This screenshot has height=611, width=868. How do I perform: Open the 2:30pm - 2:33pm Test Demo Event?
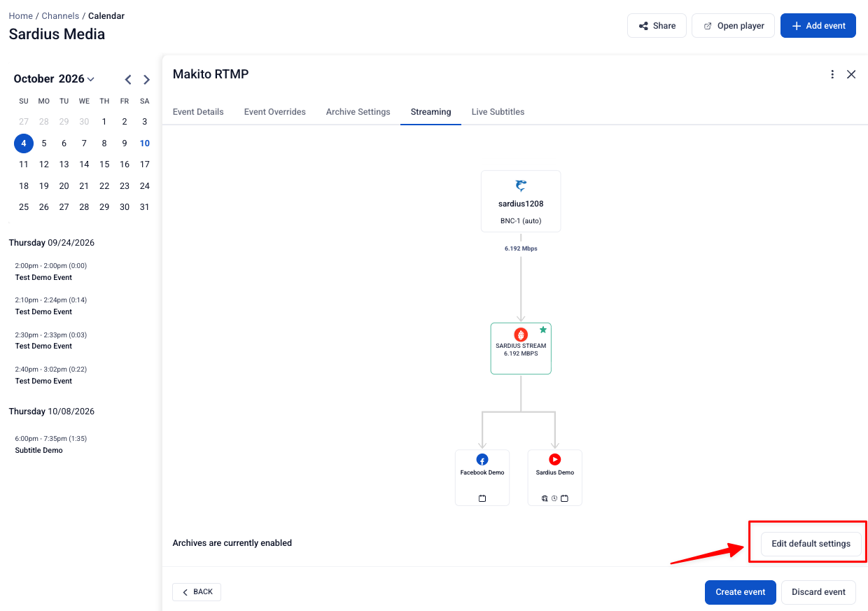click(51, 341)
